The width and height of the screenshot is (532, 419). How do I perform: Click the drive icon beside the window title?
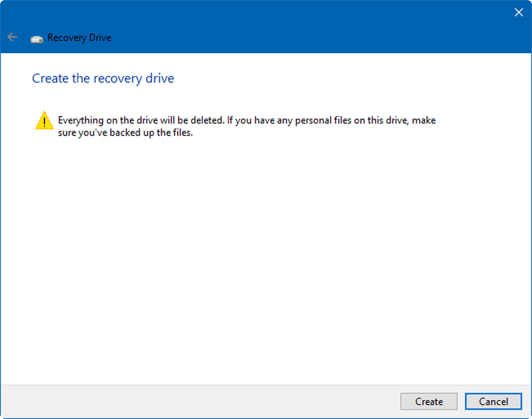36,39
